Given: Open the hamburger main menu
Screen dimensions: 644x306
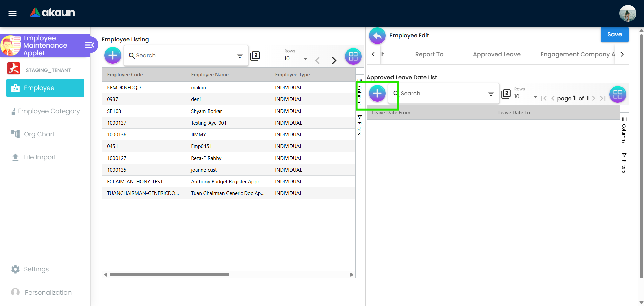Looking at the screenshot, I should (13, 13).
